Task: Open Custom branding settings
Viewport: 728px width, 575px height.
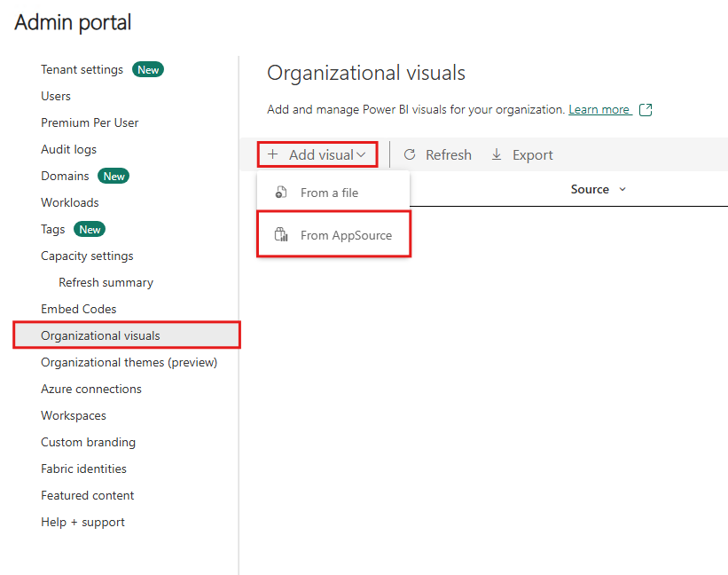Action: [88, 442]
